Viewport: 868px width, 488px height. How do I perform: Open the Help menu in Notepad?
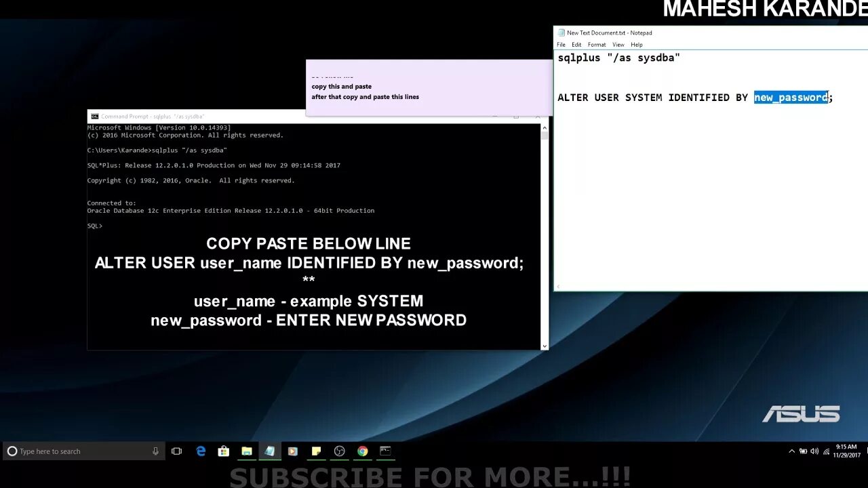coord(637,45)
